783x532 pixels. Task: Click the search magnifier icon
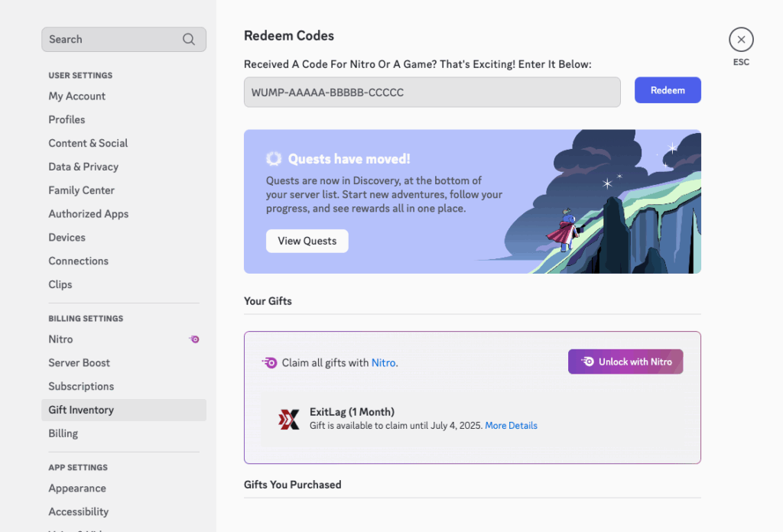tap(189, 40)
